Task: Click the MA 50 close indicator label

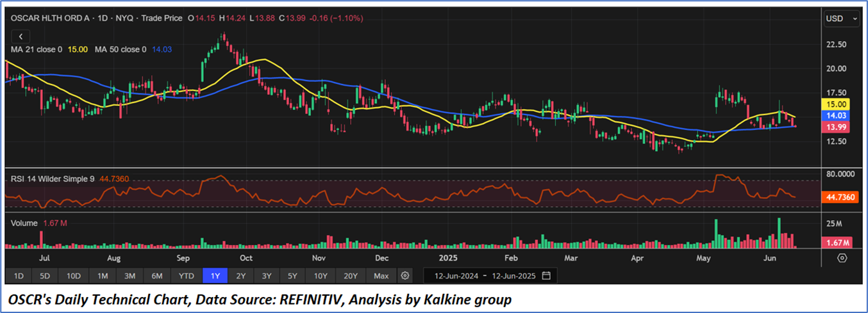Action: [121, 49]
